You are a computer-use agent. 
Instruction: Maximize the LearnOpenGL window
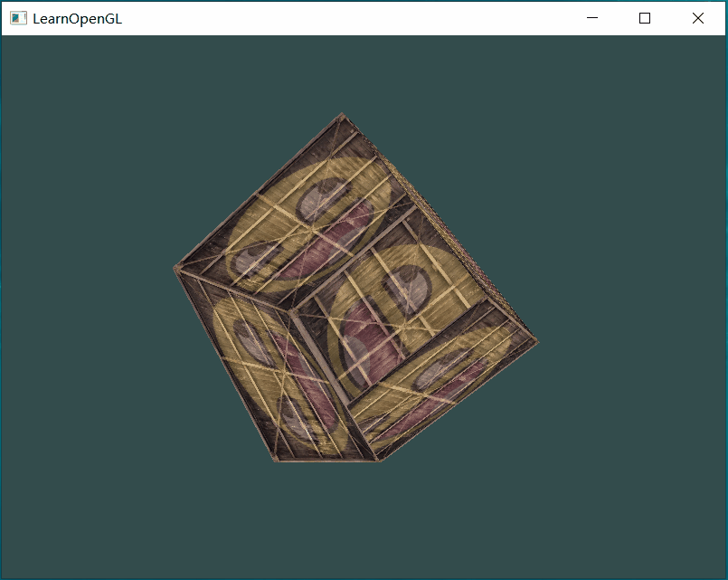point(645,18)
